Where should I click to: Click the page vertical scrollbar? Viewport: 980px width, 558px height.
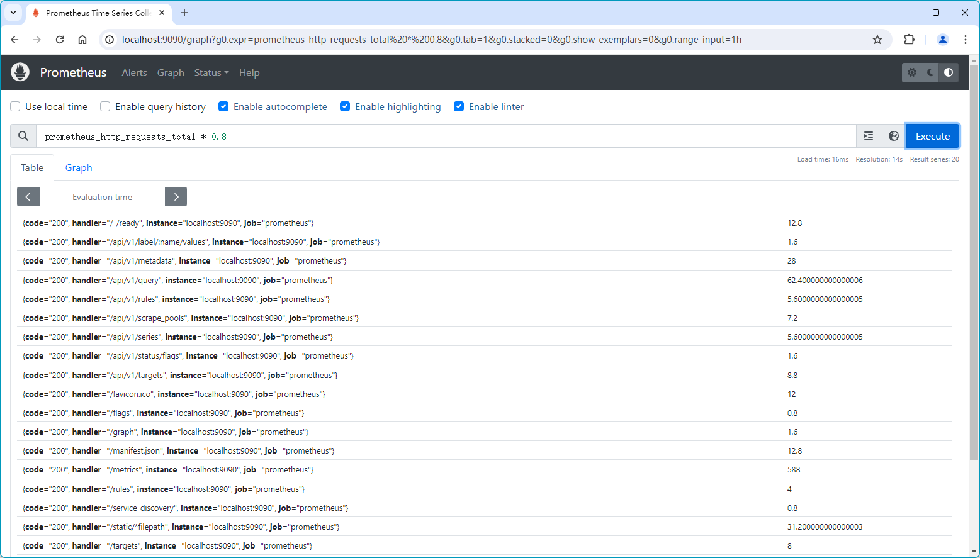coord(974,263)
